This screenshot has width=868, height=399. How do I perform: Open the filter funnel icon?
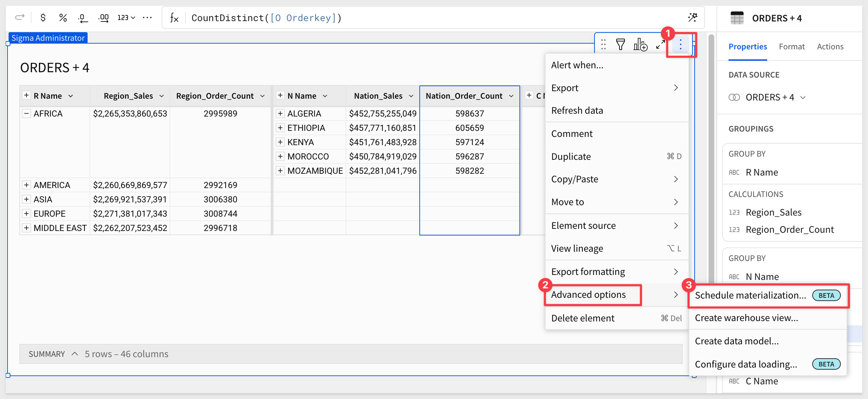click(x=621, y=44)
